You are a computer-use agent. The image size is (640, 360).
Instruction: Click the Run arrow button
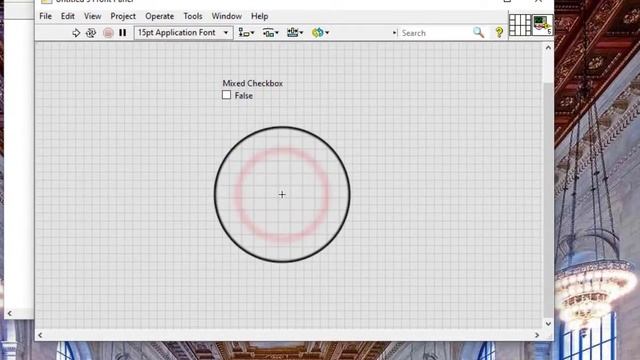76,33
